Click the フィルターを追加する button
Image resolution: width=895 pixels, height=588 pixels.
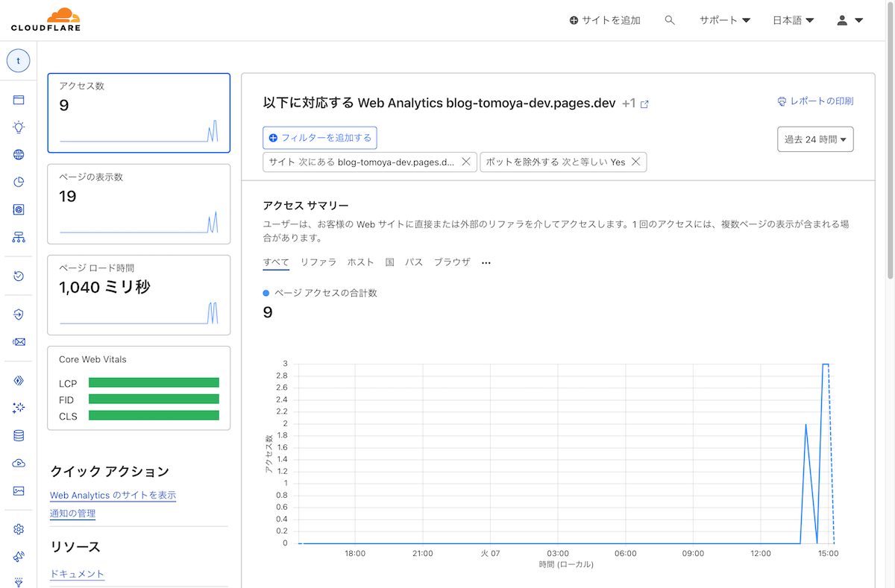point(319,137)
